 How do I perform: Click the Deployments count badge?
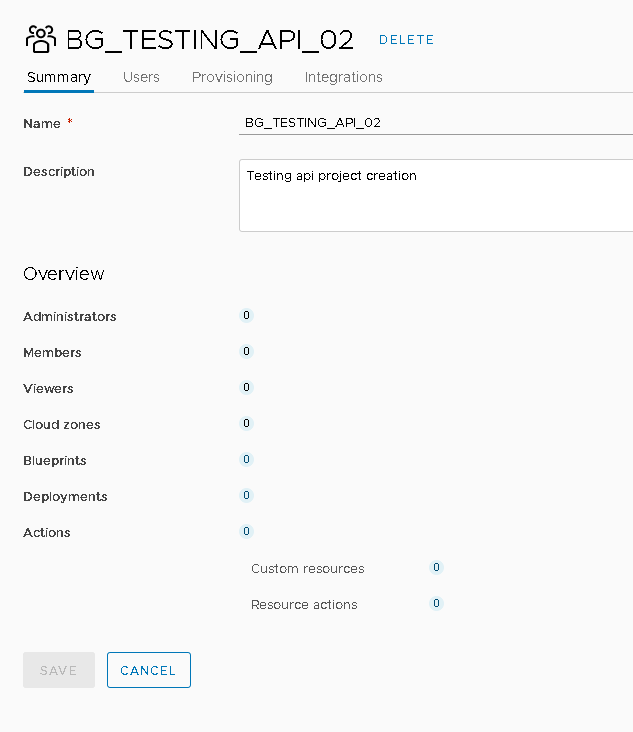coord(246,495)
